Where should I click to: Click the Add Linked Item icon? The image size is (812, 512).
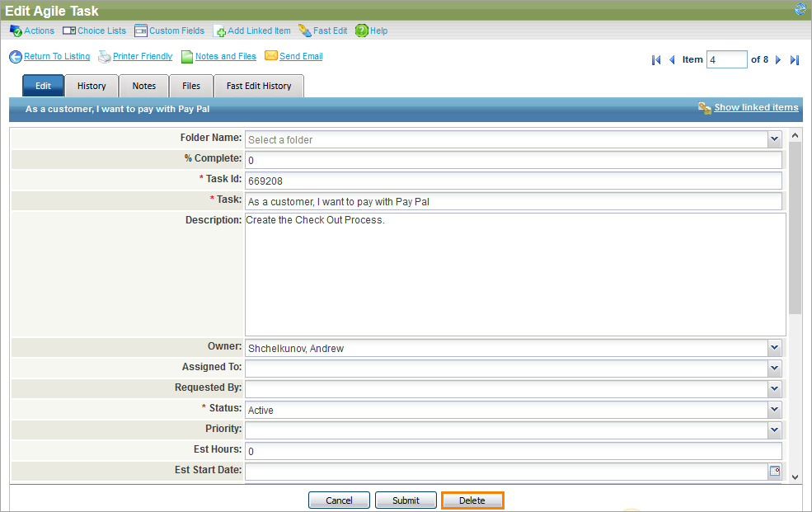[x=219, y=31]
